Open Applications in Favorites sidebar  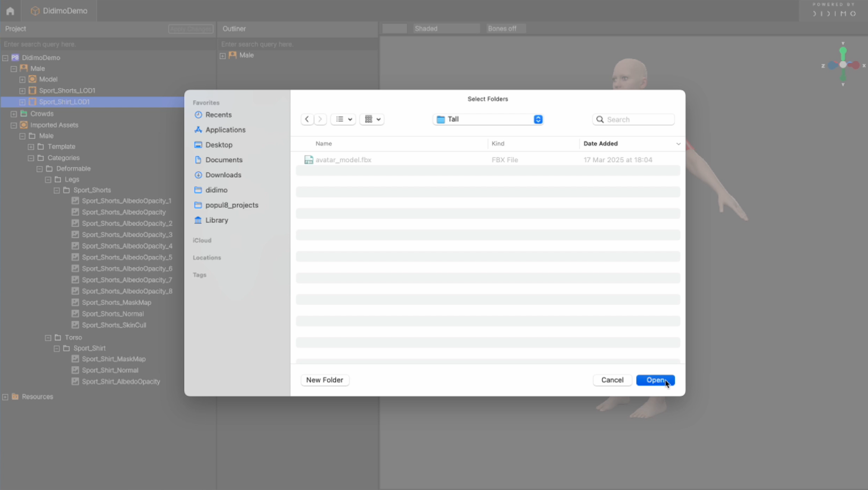[225, 130]
